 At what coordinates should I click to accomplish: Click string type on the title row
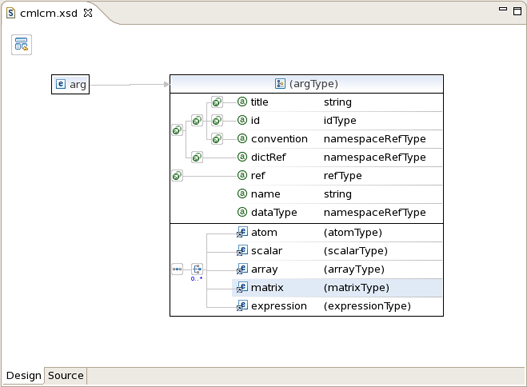tap(337, 102)
